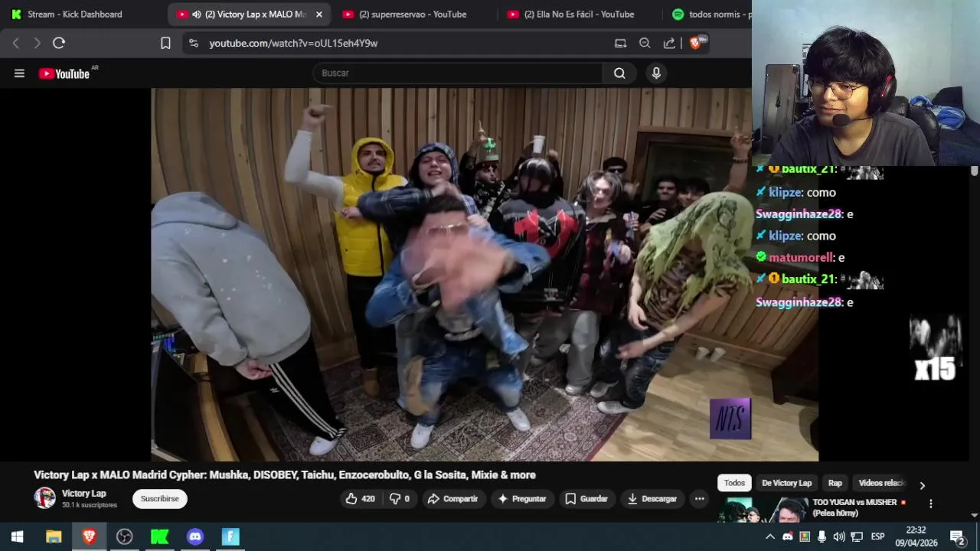Viewport: 980px width, 551px height.
Task: Open Kick app from the taskbar
Action: [159, 536]
